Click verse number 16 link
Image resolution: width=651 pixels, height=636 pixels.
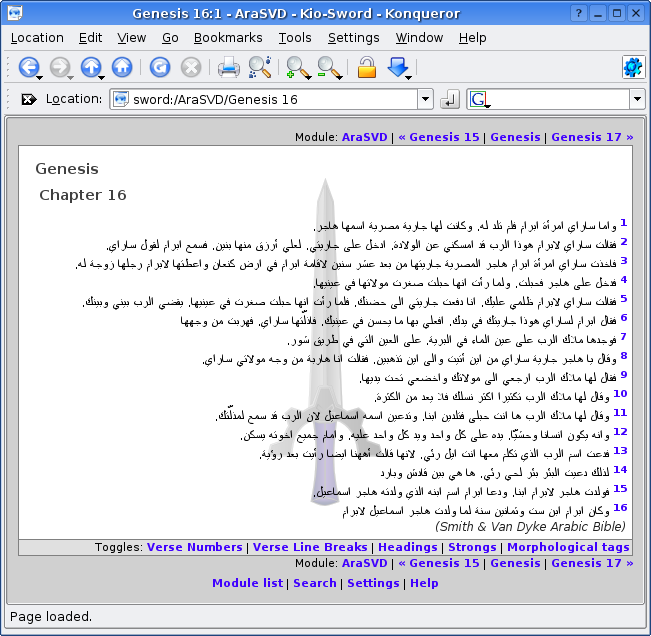pyautogui.click(x=620, y=508)
